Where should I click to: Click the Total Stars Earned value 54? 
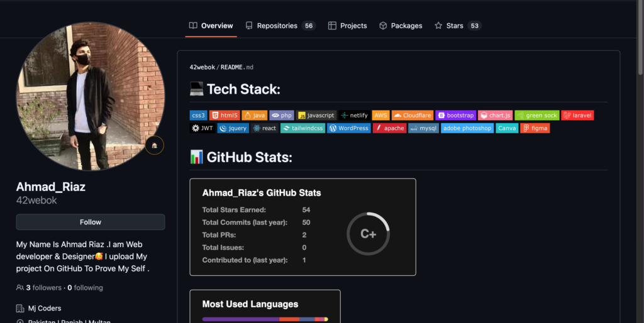[306, 210]
